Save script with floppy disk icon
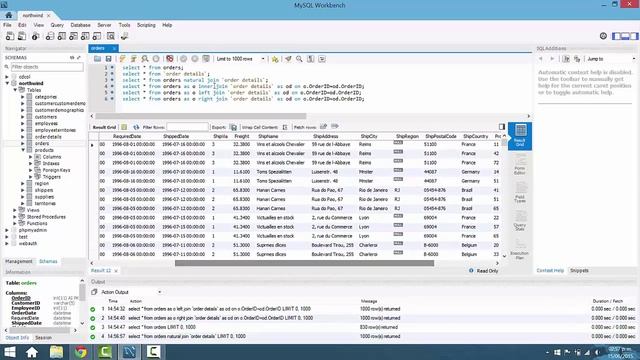This screenshot has height=360, width=640. tap(108, 59)
